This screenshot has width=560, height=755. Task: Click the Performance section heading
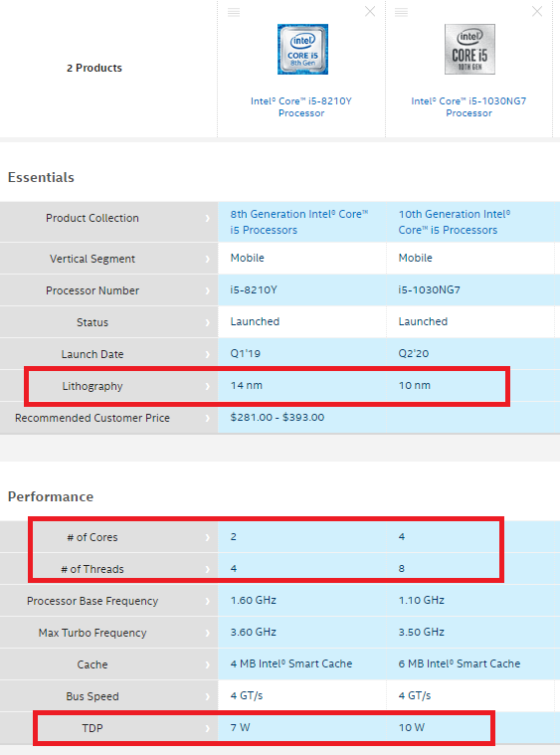(51, 496)
